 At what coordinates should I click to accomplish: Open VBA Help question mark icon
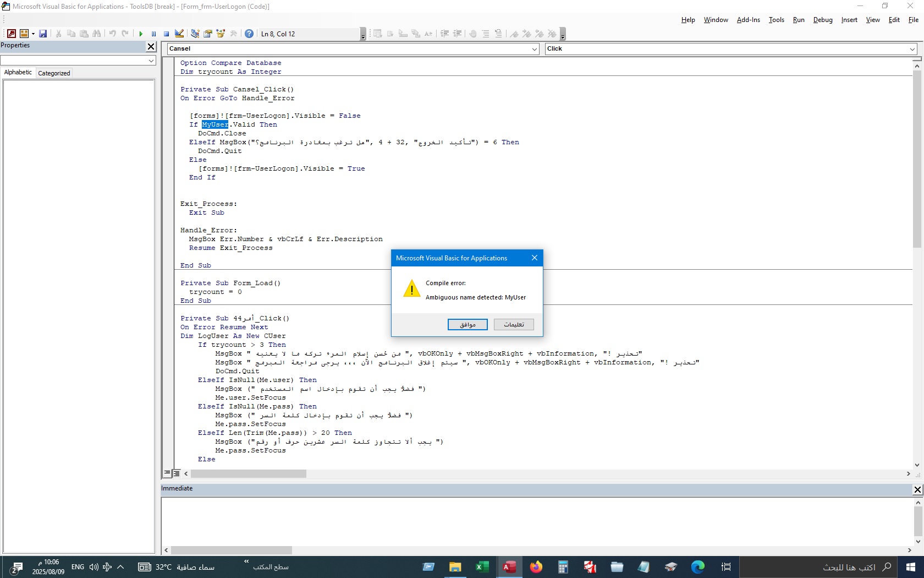[x=249, y=34]
